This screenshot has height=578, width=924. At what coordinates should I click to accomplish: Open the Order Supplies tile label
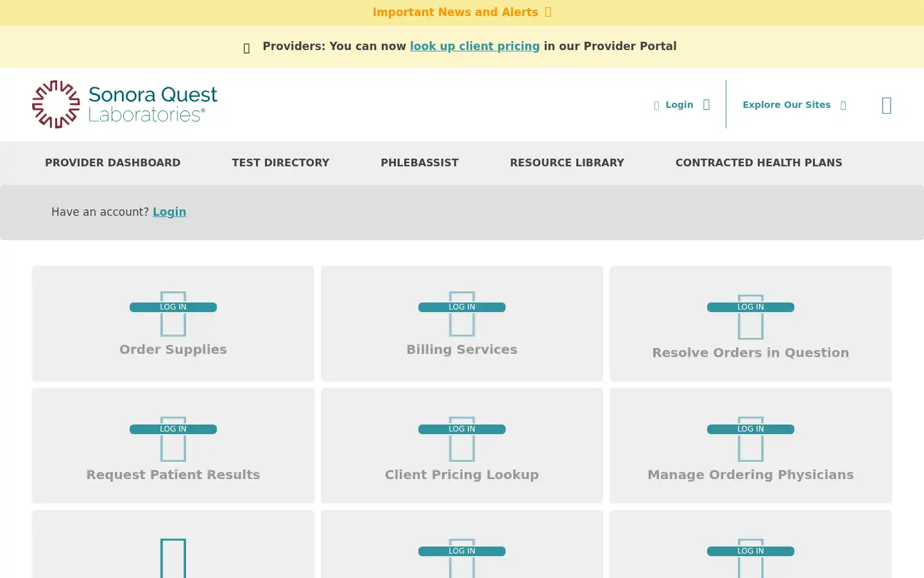coord(173,349)
